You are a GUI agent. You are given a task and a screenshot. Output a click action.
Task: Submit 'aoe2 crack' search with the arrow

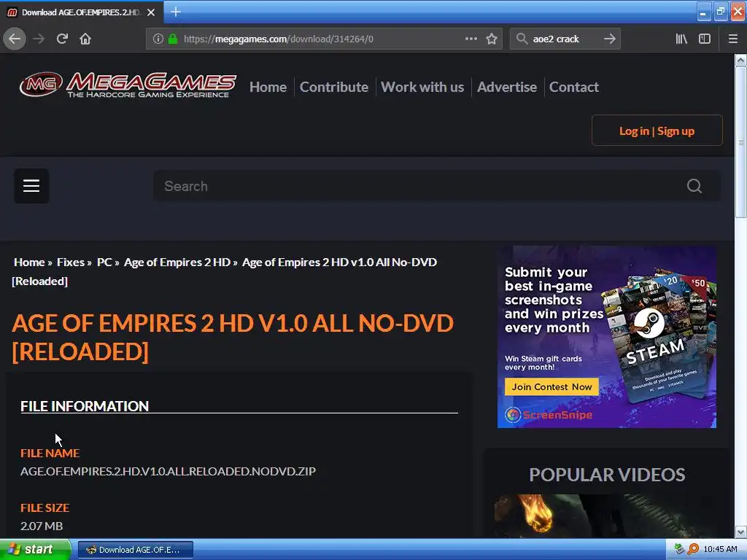pyautogui.click(x=609, y=39)
